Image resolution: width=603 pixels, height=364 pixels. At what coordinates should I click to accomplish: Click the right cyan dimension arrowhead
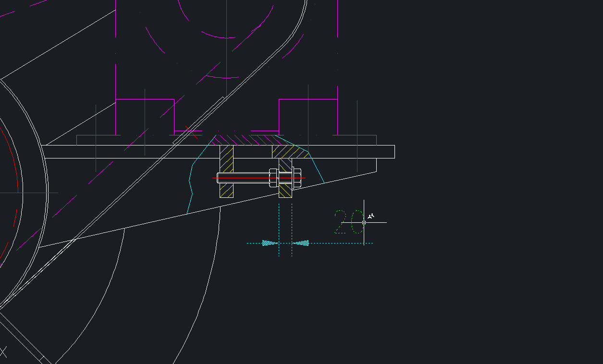point(302,243)
